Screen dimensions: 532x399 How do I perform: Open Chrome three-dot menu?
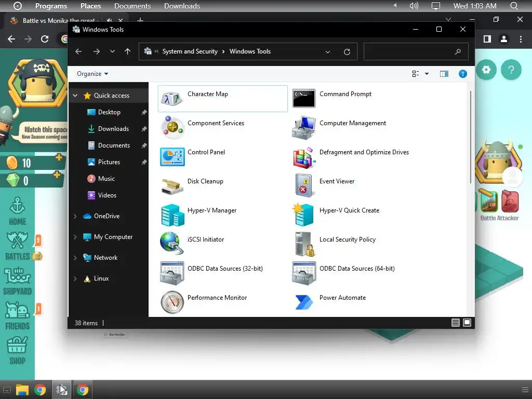click(x=521, y=39)
